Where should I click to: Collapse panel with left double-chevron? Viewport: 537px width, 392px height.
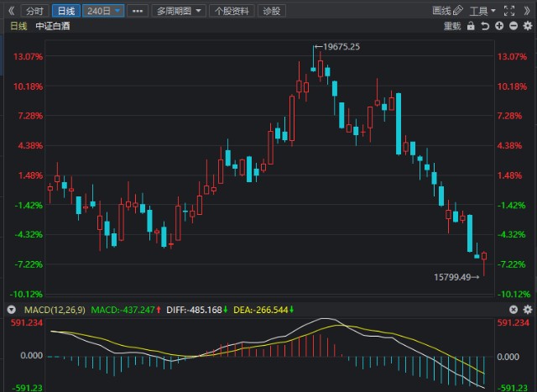click(x=10, y=11)
